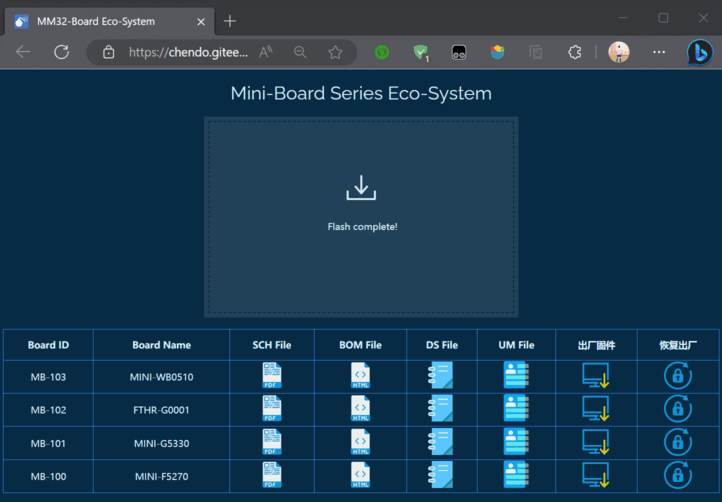Open SCH PDF file for MB-101

(272, 442)
